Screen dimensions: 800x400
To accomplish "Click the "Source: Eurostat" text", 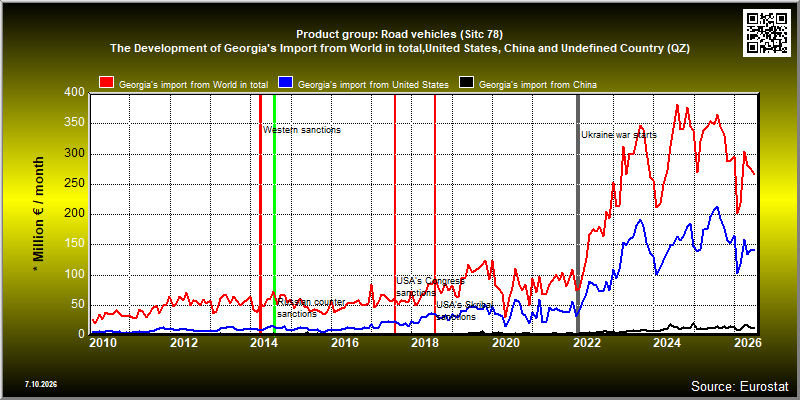I will (740, 385).
